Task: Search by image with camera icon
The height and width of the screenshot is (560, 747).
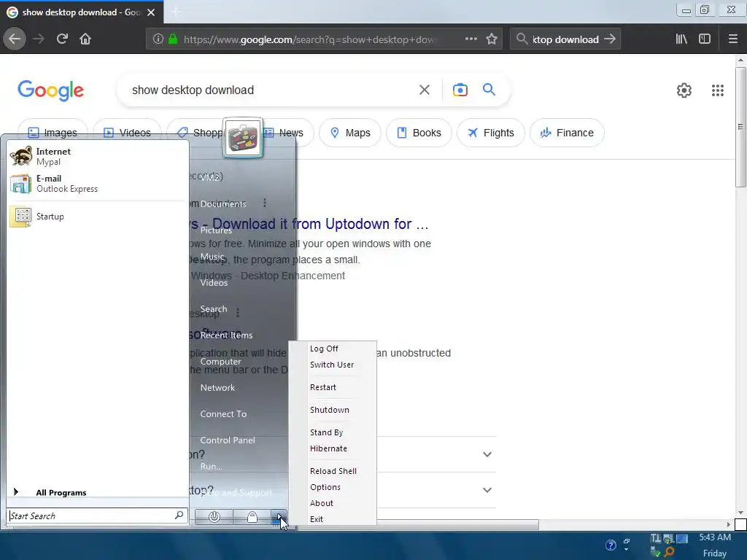Action: pos(460,90)
